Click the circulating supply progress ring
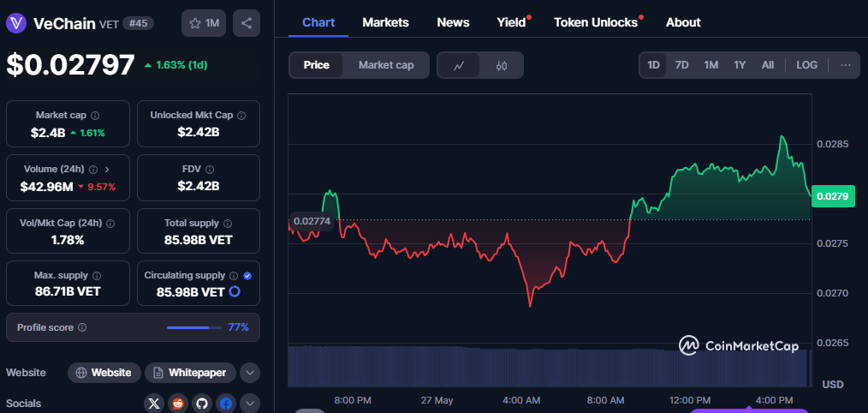The width and height of the screenshot is (868, 413). 235,291
